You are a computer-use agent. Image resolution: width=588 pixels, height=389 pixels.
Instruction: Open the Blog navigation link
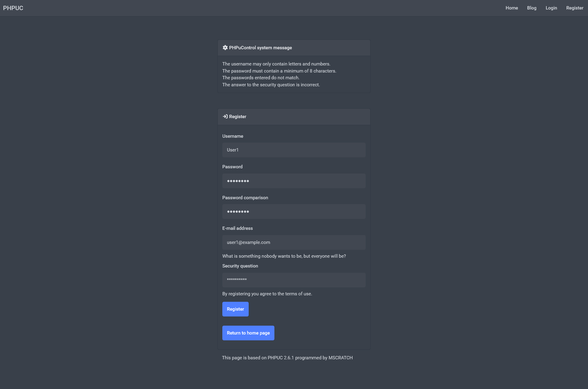[x=532, y=8]
